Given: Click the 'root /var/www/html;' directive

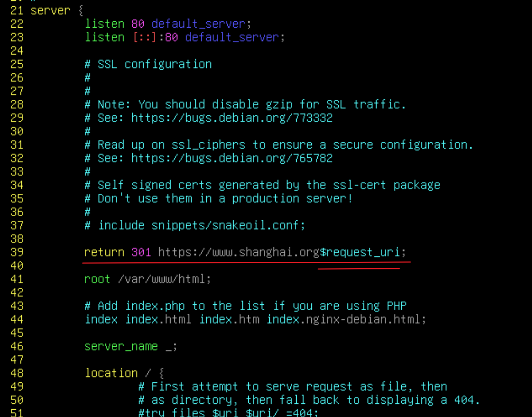Looking at the screenshot, I should 147,279.
